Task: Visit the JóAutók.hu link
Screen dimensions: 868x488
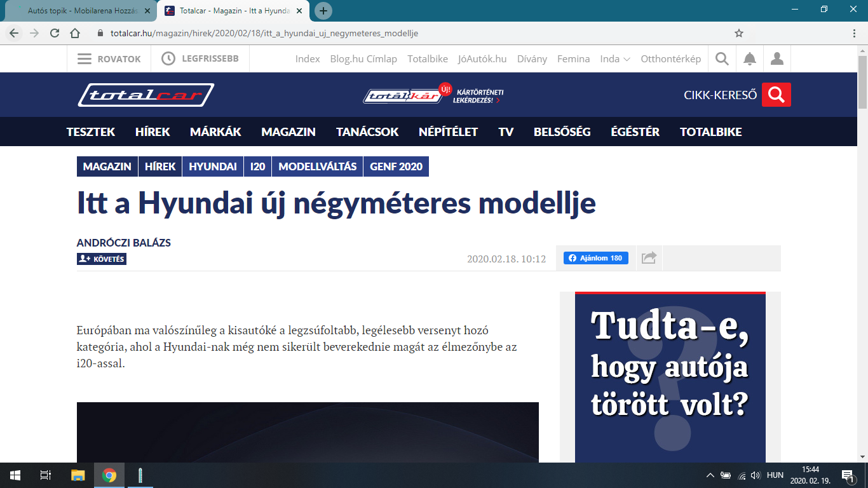Action: click(x=482, y=59)
